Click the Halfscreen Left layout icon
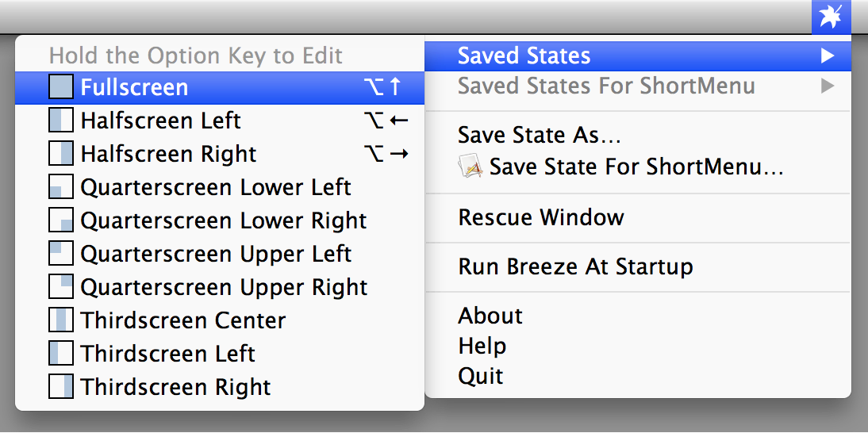868x433 pixels. click(60, 121)
